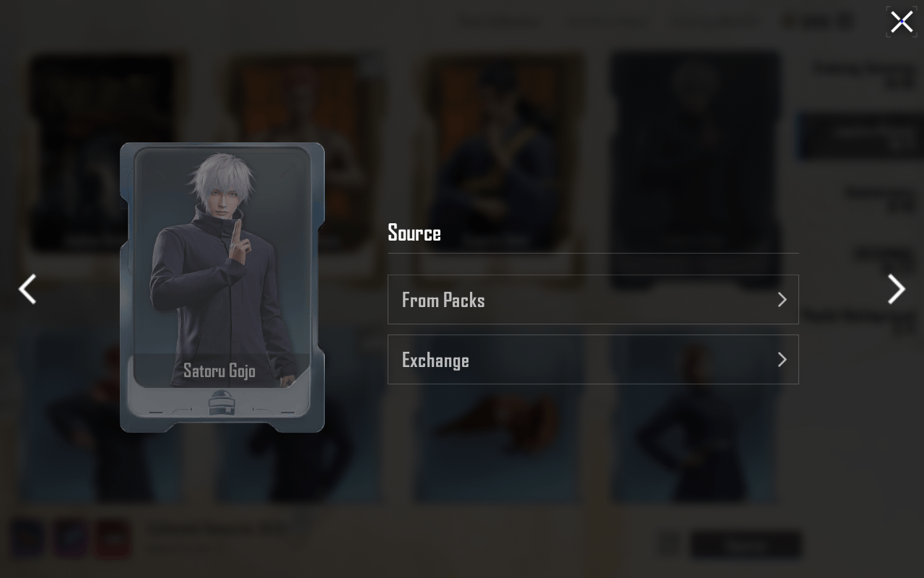924x578 pixels.
Task: Click the dimmed small square icon beside bottom button
Action: click(669, 545)
